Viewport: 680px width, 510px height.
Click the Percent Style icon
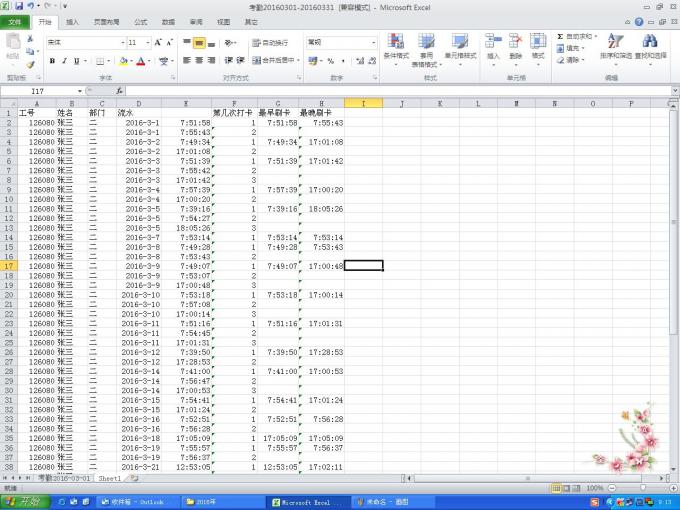[x=331, y=61]
